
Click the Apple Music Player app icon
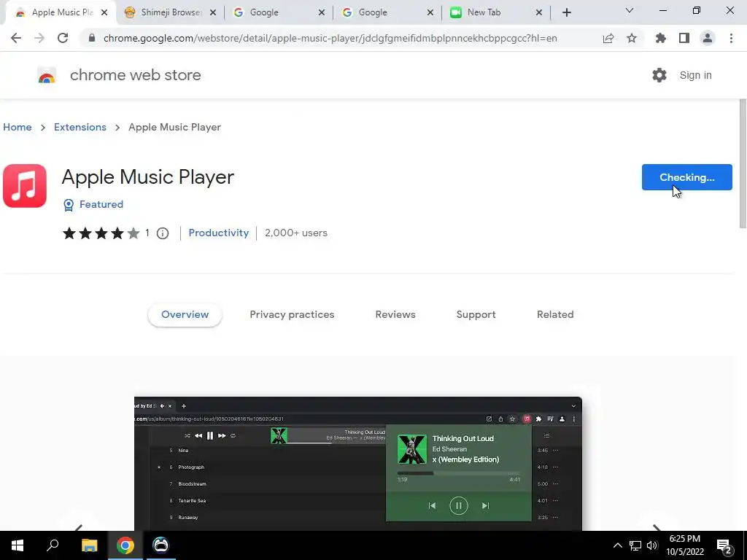tap(25, 186)
